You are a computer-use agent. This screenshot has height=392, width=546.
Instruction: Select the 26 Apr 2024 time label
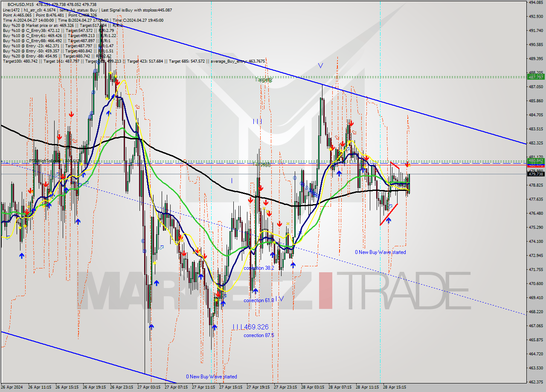point(12,387)
